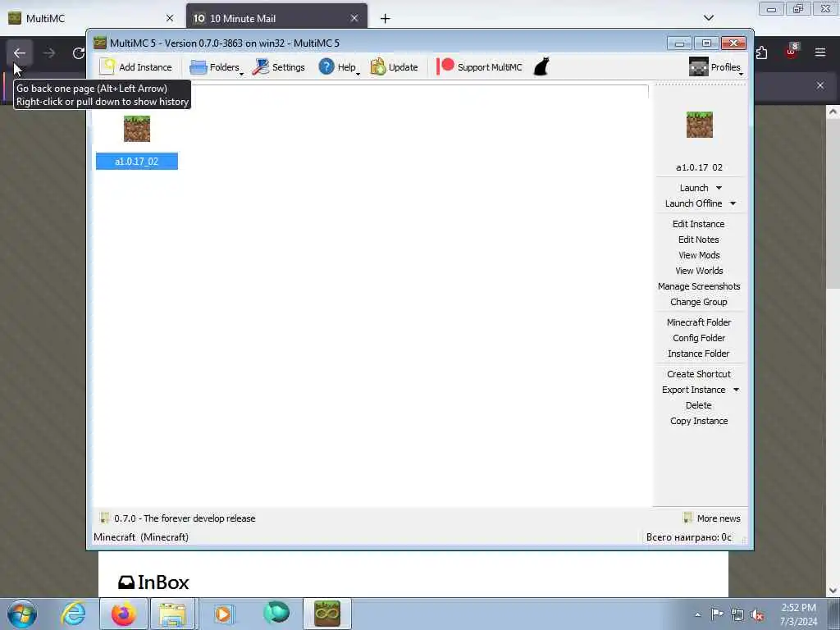
Task: Click the a1.0.17 02 name button in sidebar
Action: 699,167
